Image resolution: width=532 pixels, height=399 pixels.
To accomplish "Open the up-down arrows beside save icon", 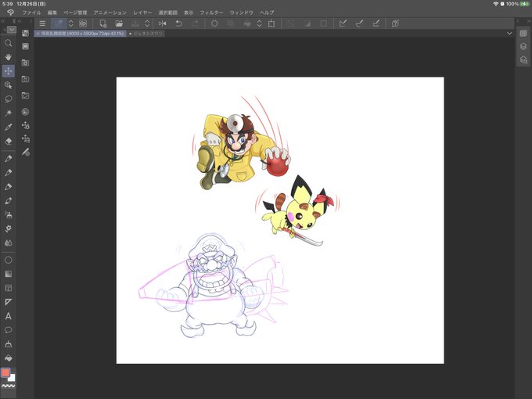I will 147,23.
